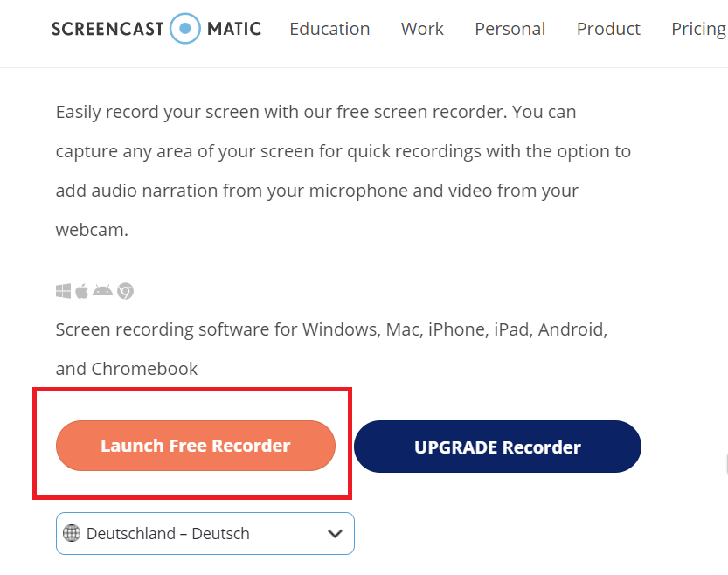
Task: Click the Android robot icon
Action: point(102,290)
